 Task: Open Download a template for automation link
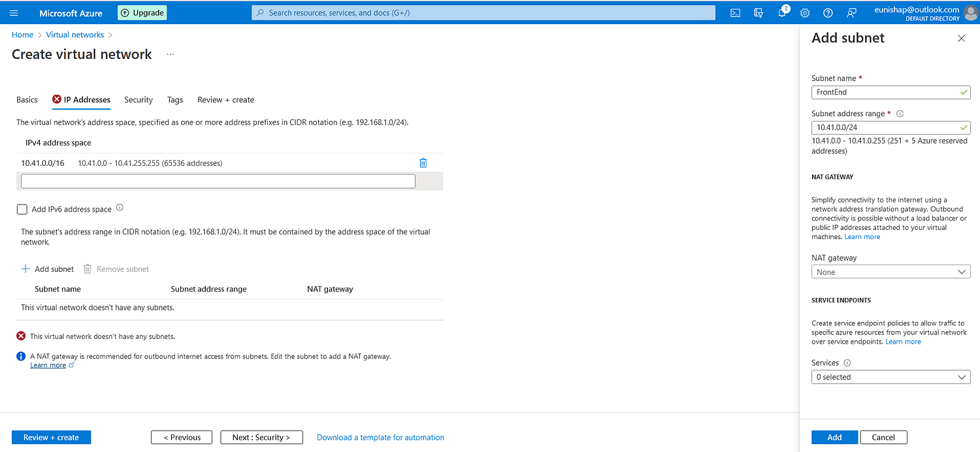click(x=380, y=438)
